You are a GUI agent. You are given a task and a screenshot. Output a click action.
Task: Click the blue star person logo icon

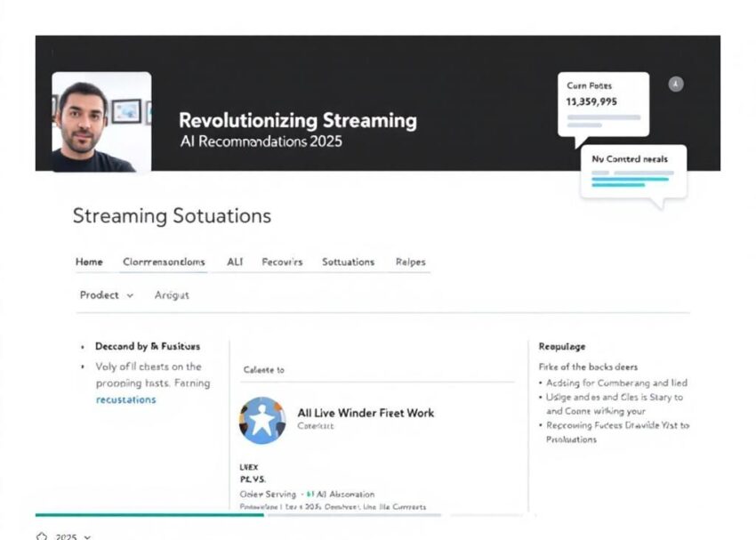click(262, 421)
